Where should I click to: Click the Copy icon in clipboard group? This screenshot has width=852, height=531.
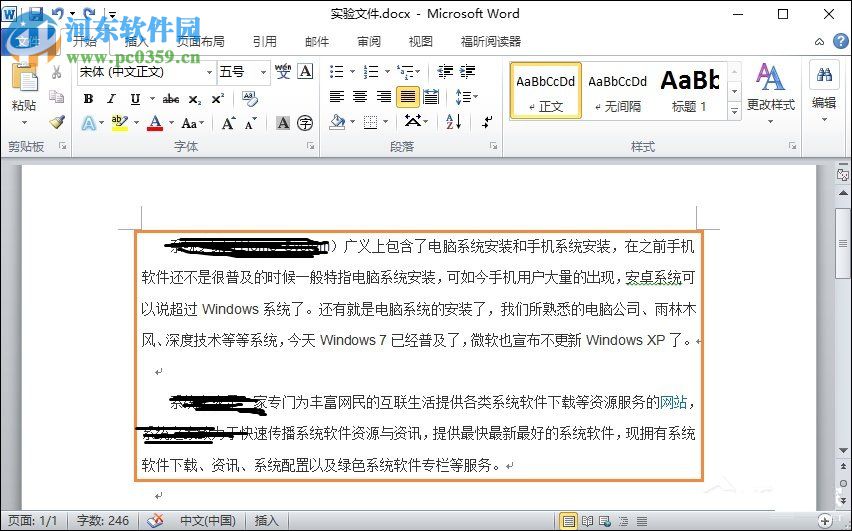(57, 97)
